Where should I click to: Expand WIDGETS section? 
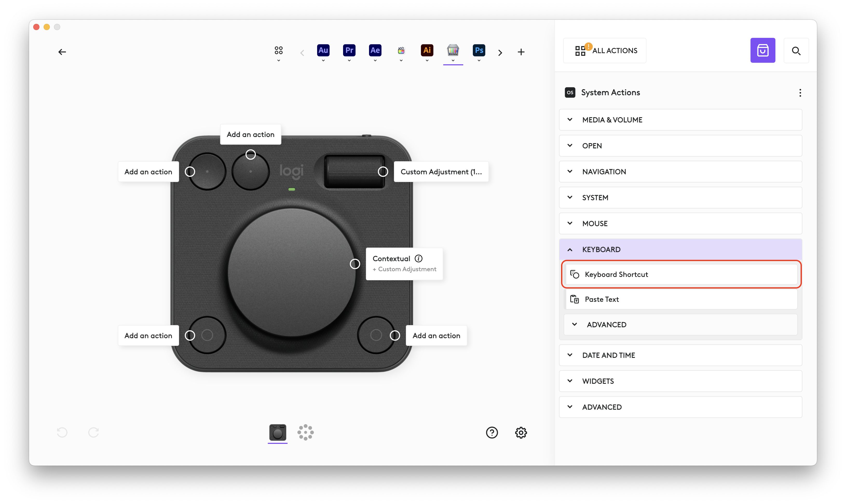(x=680, y=381)
